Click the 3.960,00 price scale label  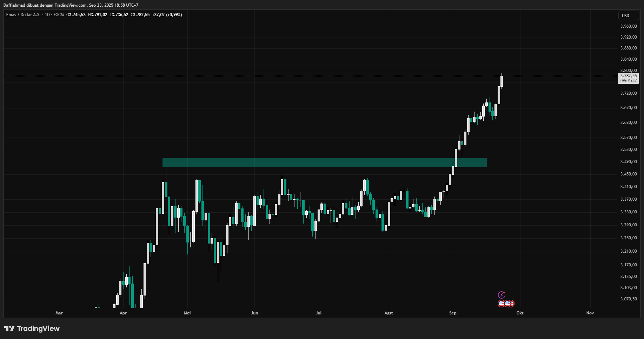pyautogui.click(x=628, y=26)
